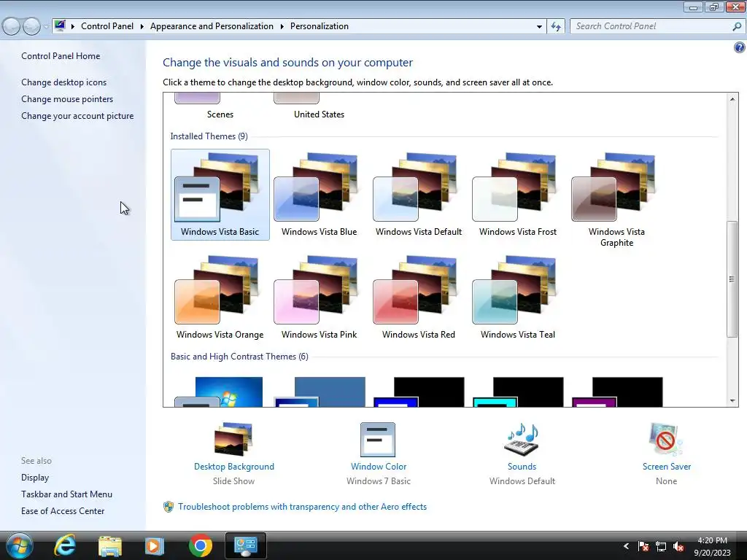Open the Desktop Background settings icon
Screen dimensions: 747x560
234,440
